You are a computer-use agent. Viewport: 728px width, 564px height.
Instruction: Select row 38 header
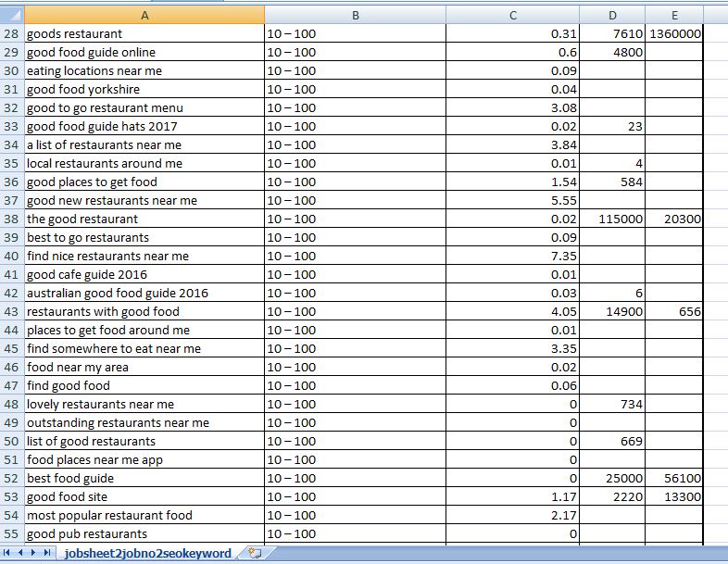[12, 219]
